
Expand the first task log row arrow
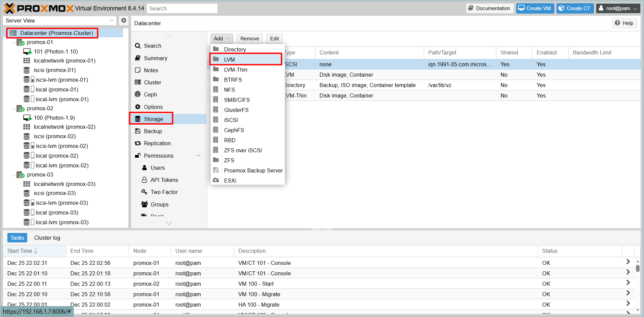click(628, 262)
